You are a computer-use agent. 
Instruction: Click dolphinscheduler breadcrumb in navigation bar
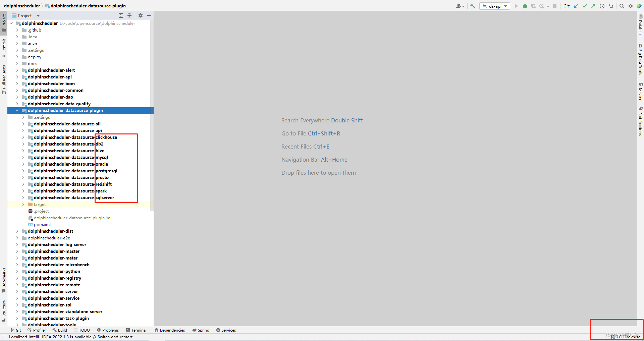22,6
